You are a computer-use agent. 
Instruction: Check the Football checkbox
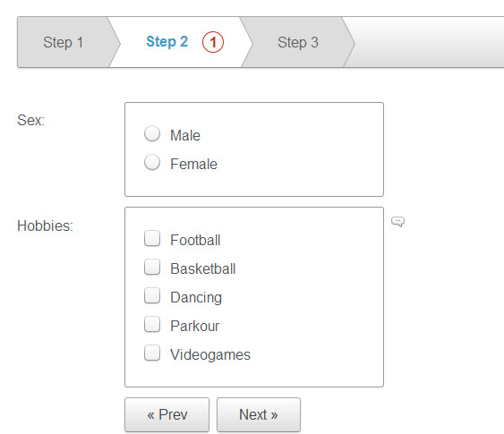tap(152, 238)
